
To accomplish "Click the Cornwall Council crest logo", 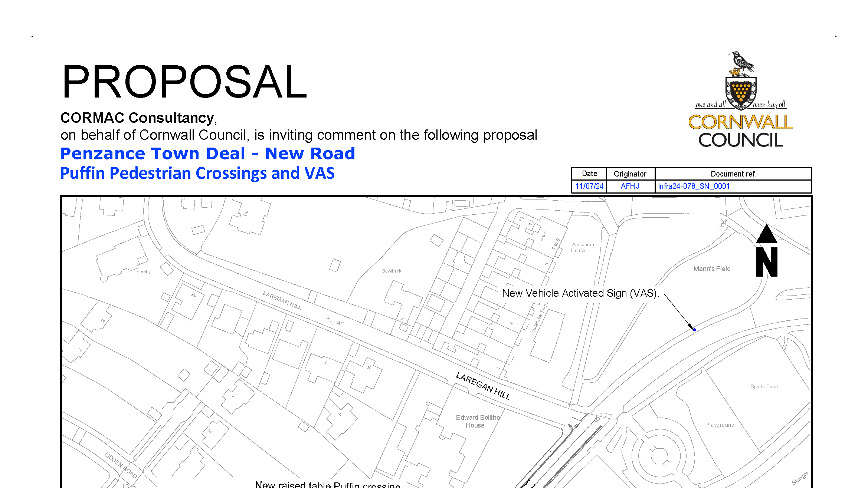I will pos(741,93).
